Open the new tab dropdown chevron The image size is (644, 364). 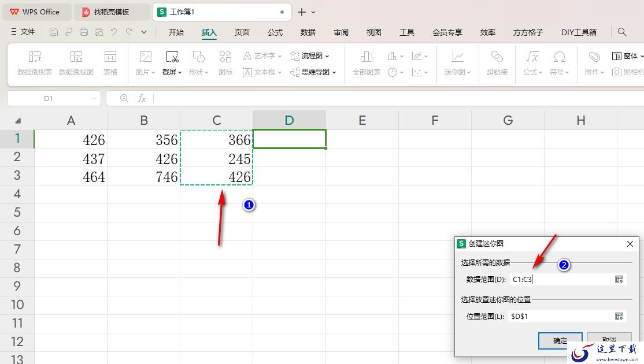313,12
